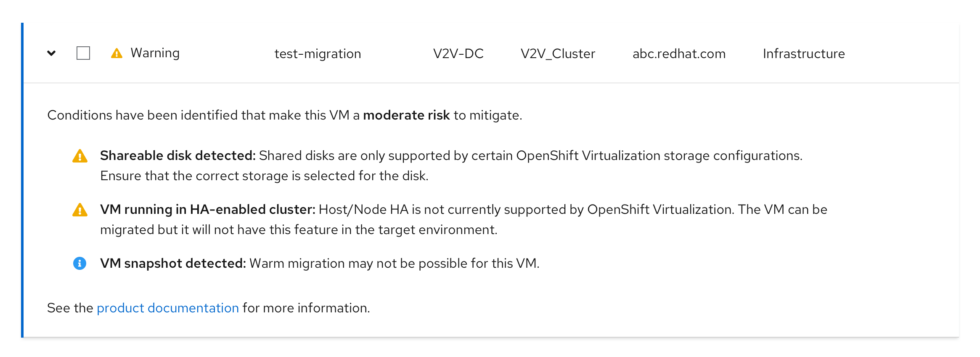
Task: Click the Warning status triangle icon
Action: pos(117,53)
